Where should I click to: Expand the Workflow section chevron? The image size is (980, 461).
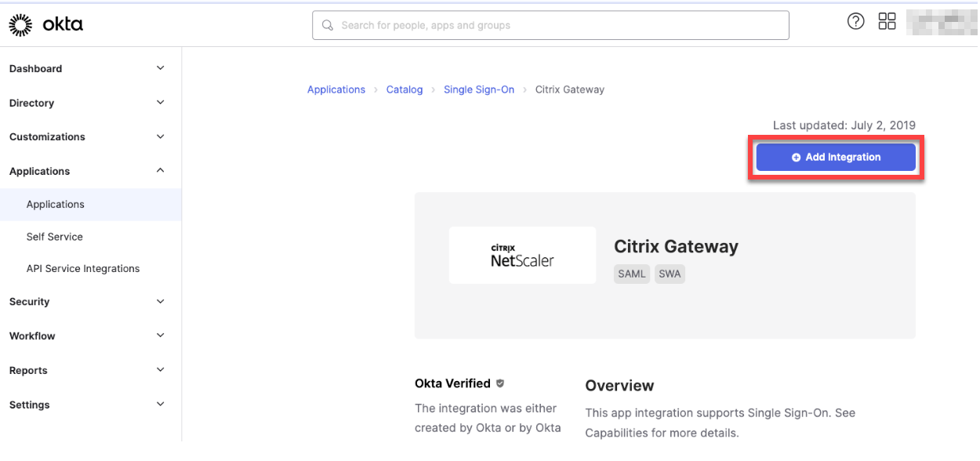click(161, 336)
